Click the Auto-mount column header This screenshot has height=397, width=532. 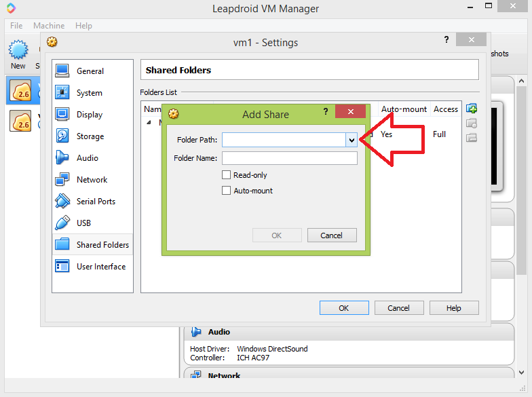click(x=404, y=109)
